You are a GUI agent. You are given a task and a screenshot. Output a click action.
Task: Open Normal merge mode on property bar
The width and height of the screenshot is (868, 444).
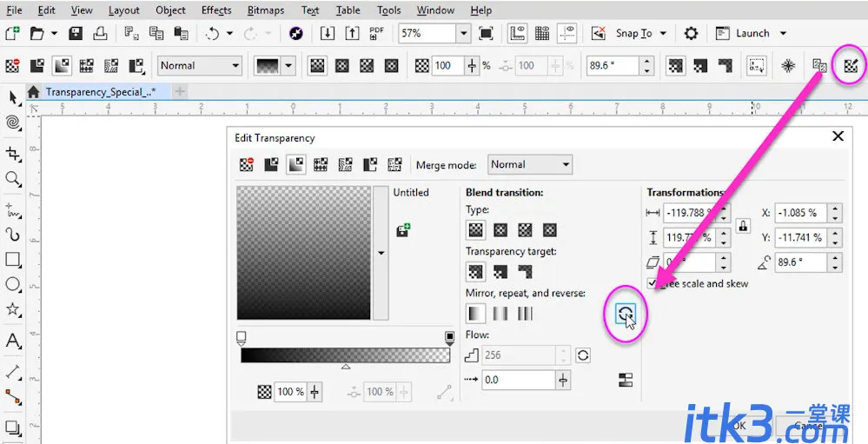pyautogui.click(x=199, y=66)
